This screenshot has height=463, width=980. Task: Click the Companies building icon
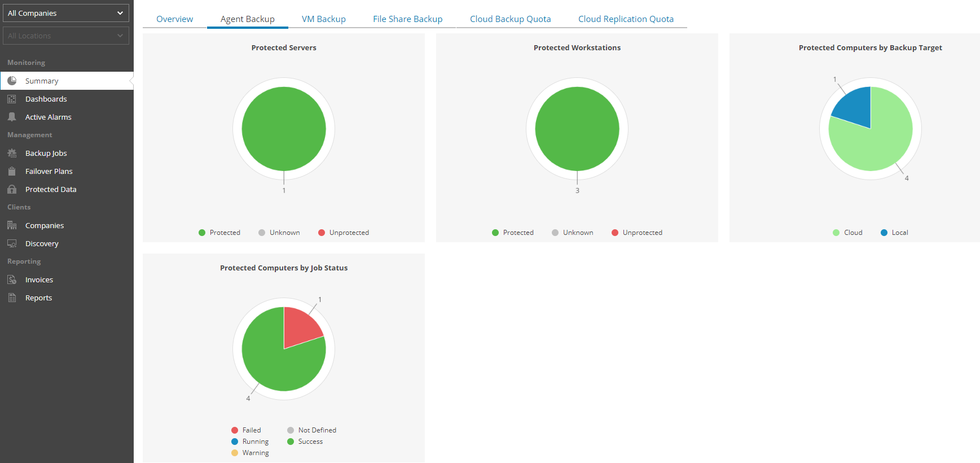click(x=12, y=225)
